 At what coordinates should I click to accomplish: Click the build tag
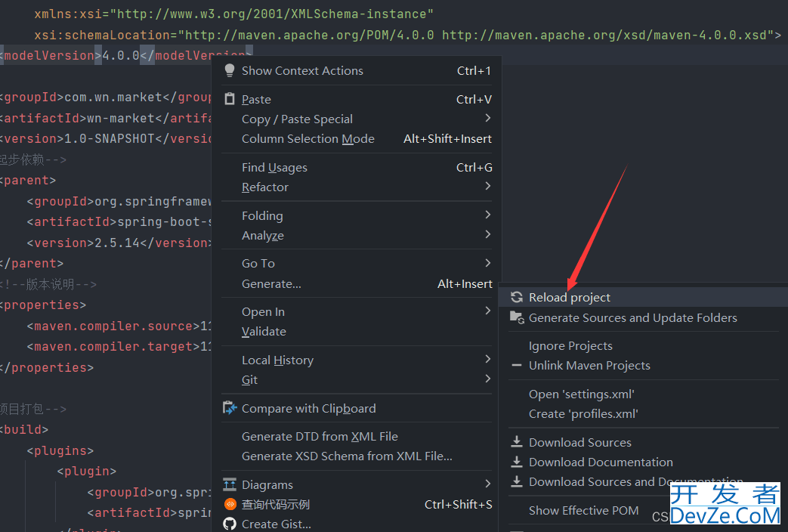pos(24,430)
